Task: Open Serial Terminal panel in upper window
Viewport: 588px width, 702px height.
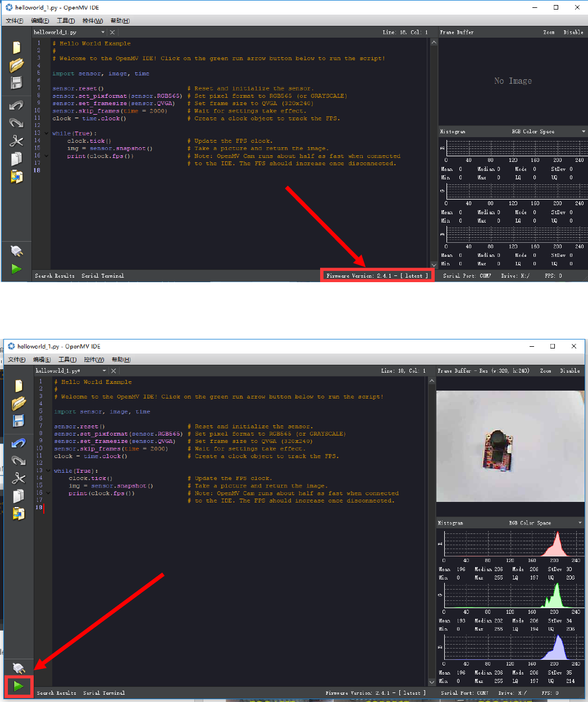Action: (103, 276)
